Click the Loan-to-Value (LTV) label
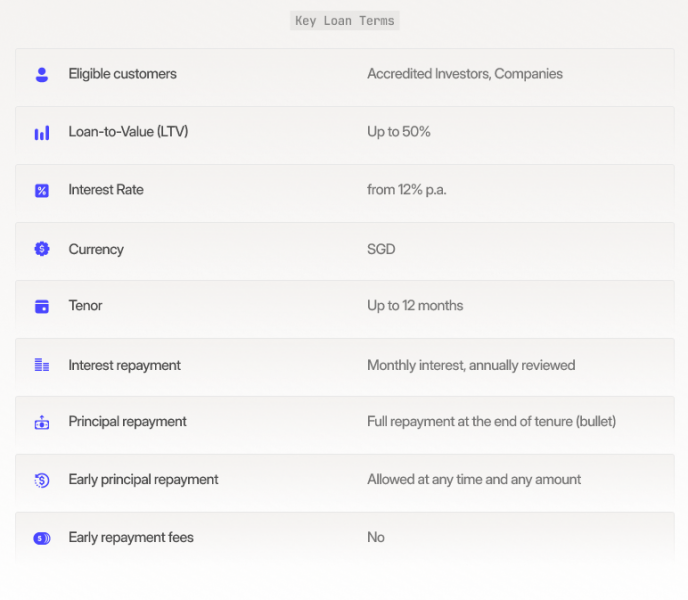The width and height of the screenshot is (688, 600). point(128,132)
